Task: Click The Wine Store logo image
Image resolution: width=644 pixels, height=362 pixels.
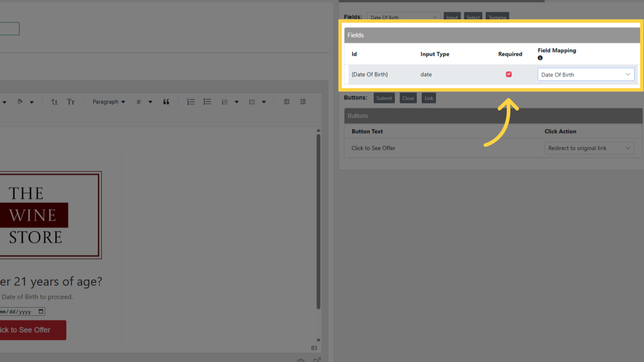Action: point(50,215)
